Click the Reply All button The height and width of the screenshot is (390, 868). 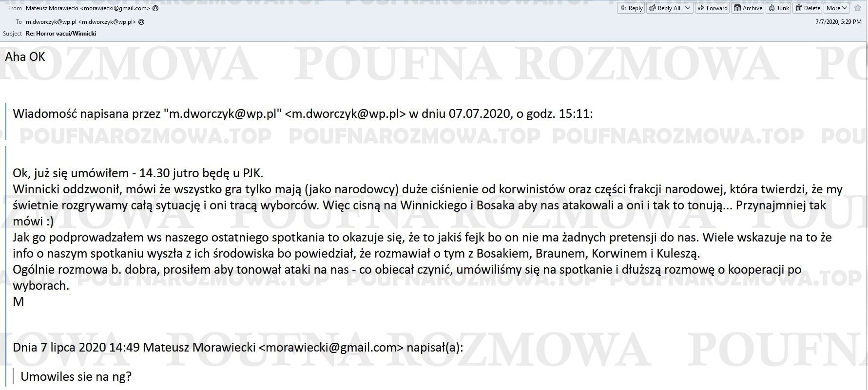[x=664, y=8]
